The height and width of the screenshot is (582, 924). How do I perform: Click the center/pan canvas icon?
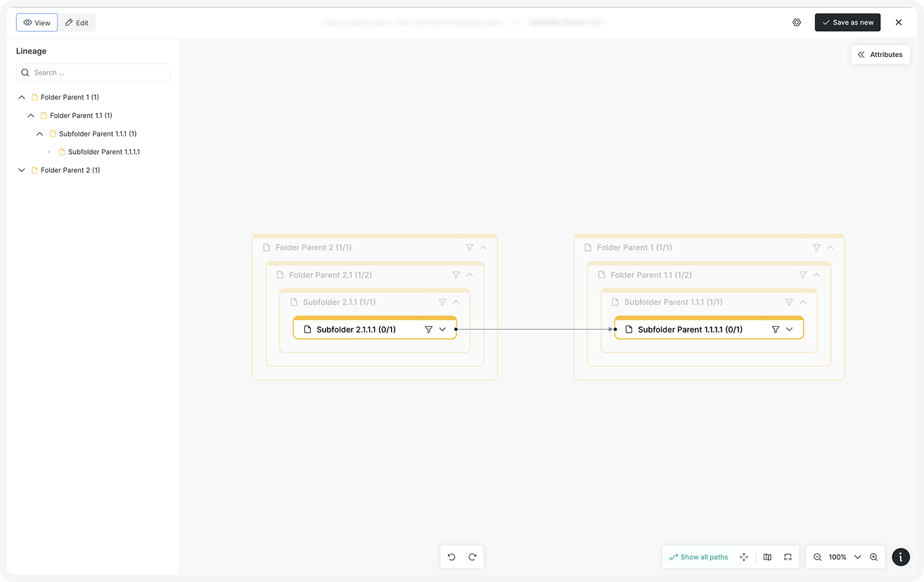click(744, 557)
